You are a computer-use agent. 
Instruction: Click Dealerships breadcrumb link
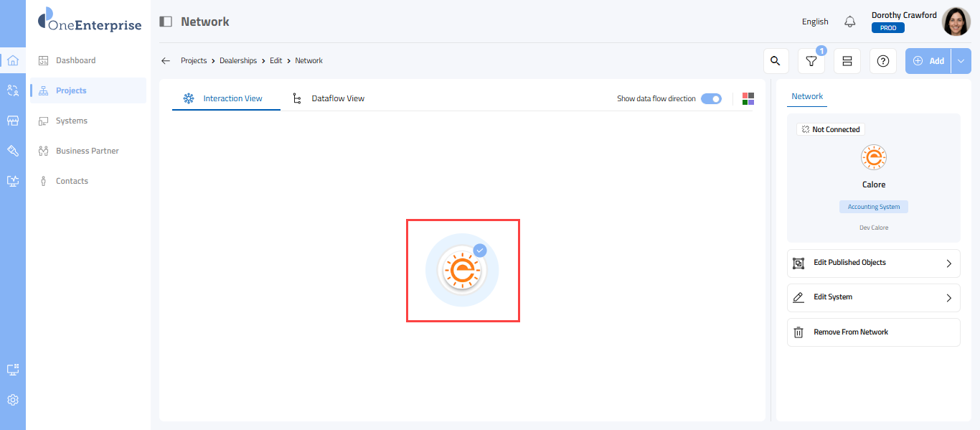click(238, 61)
